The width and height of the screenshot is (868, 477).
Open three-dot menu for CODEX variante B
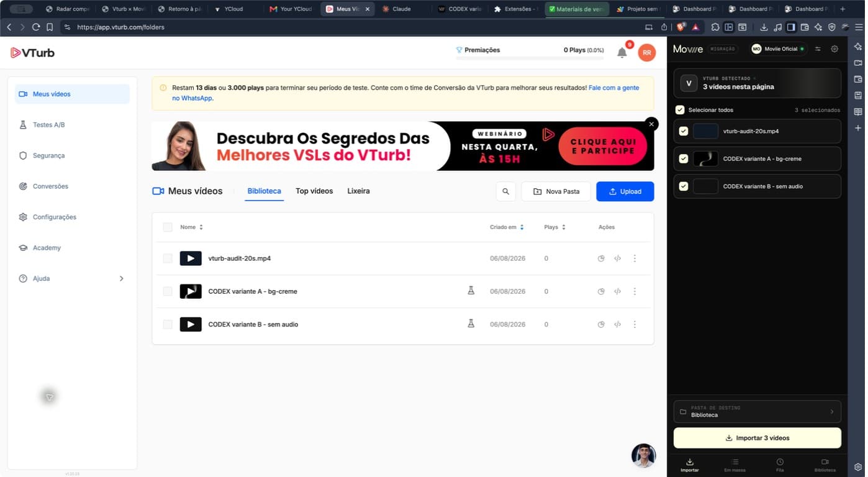(635, 324)
